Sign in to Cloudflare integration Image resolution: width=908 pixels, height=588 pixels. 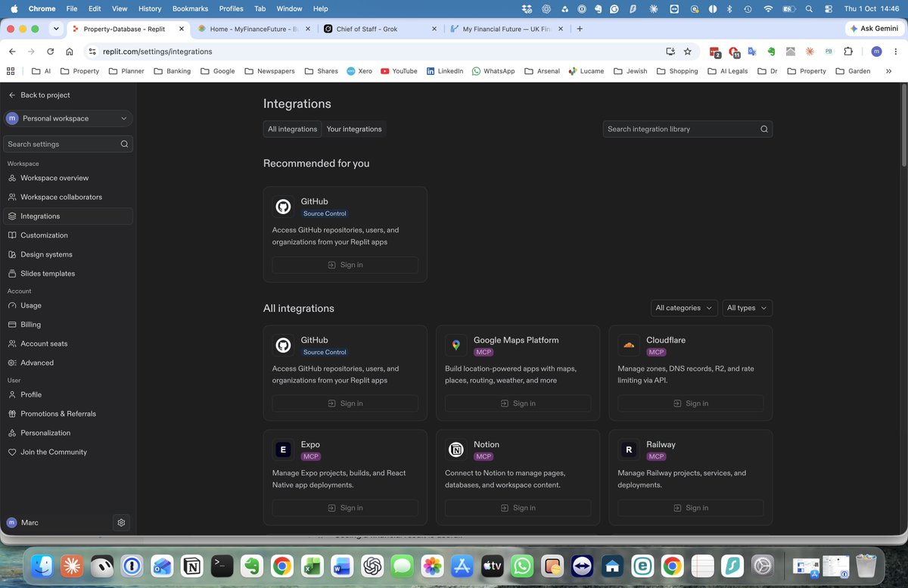pos(690,403)
